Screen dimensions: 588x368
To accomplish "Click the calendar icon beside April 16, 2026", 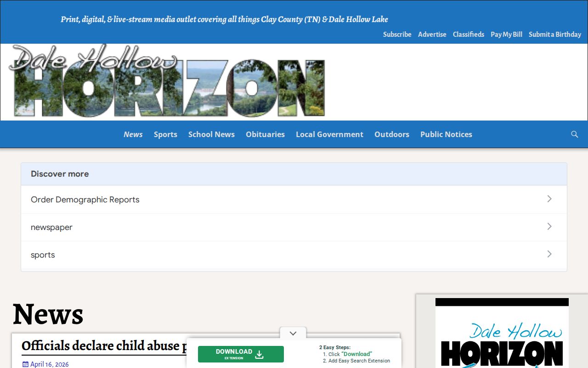I will click(25, 364).
